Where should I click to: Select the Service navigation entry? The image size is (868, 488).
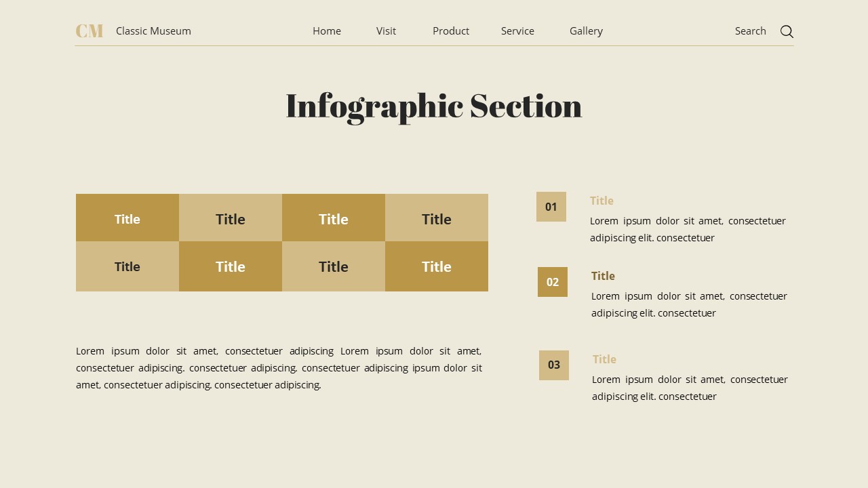tap(517, 30)
